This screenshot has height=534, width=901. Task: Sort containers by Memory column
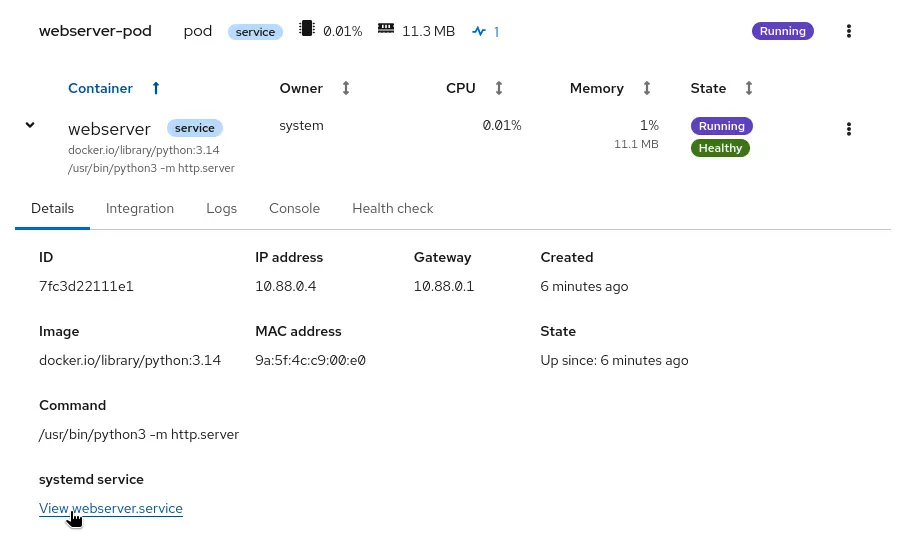[646, 88]
